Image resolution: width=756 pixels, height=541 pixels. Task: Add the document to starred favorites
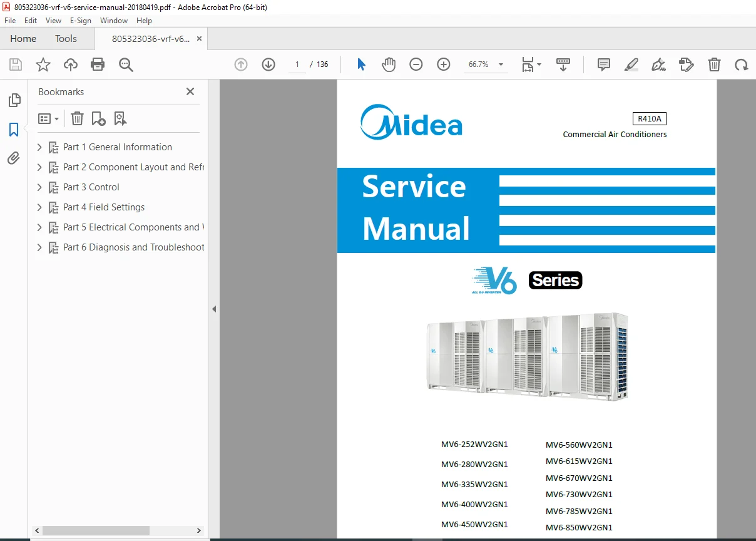(x=43, y=64)
